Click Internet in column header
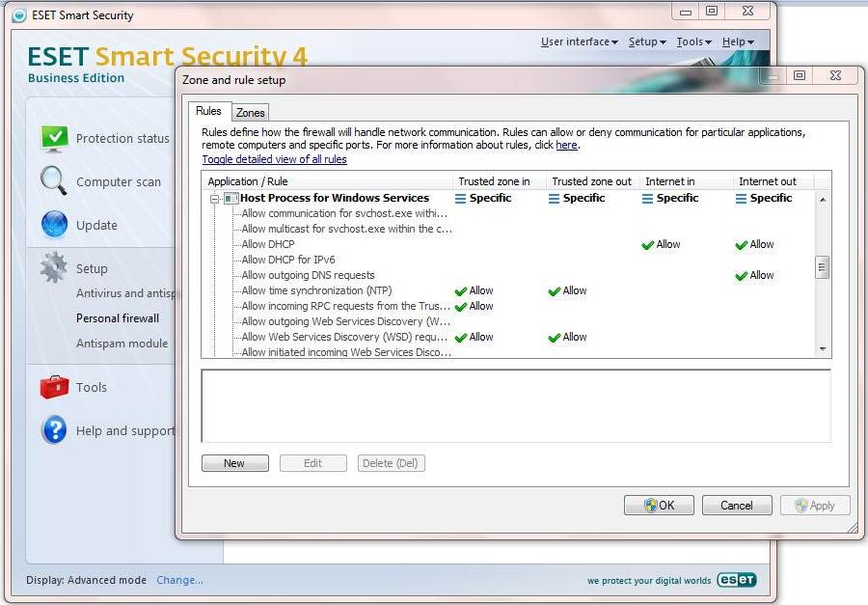 pos(687,181)
